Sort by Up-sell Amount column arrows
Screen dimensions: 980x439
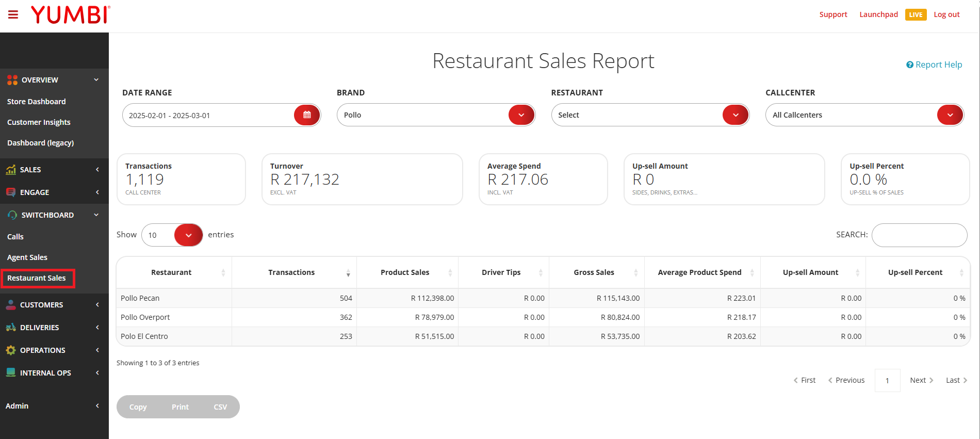pos(858,272)
